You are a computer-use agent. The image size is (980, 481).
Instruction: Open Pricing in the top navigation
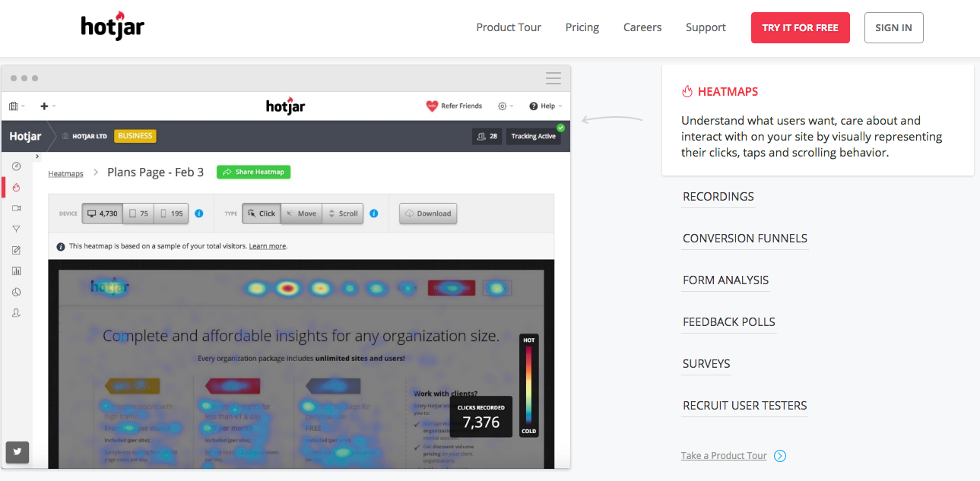(x=582, y=27)
